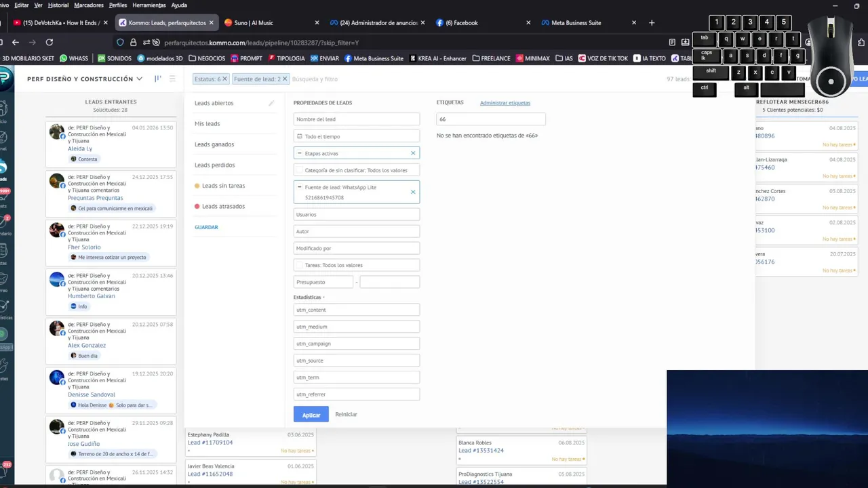Clear the 'Fuente de lead: WhatsApp Lite' filter X
This screenshot has height=488, width=868.
pos(413,192)
